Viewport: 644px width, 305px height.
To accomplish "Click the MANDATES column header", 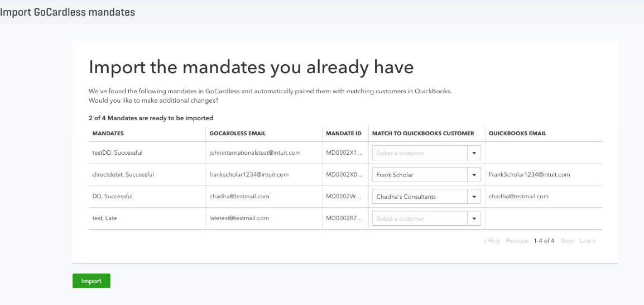I will coord(108,134).
